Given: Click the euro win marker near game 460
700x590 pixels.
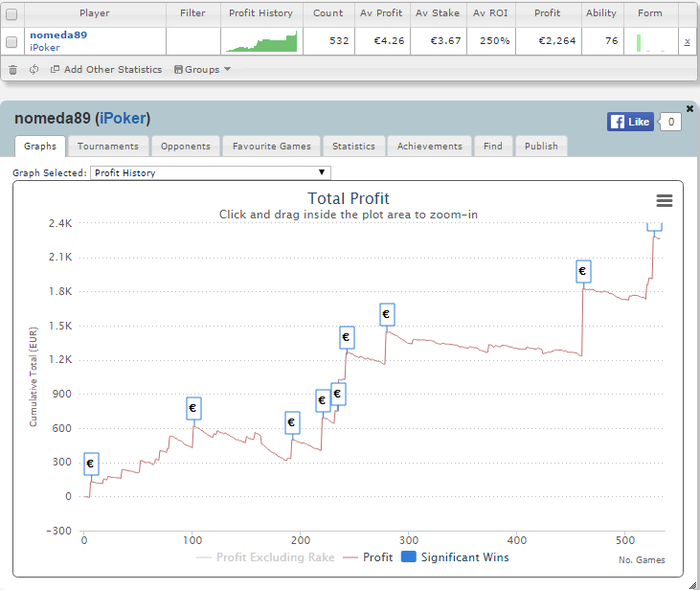Looking at the screenshot, I should [x=583, y=271].
